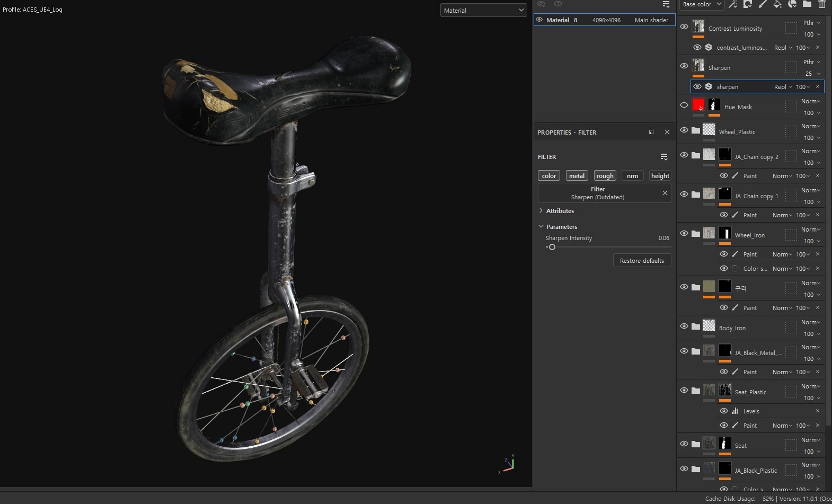This screenshot has height=504, width=832.
Task: Delete the selected layer with trash icon
Action: 821,4
